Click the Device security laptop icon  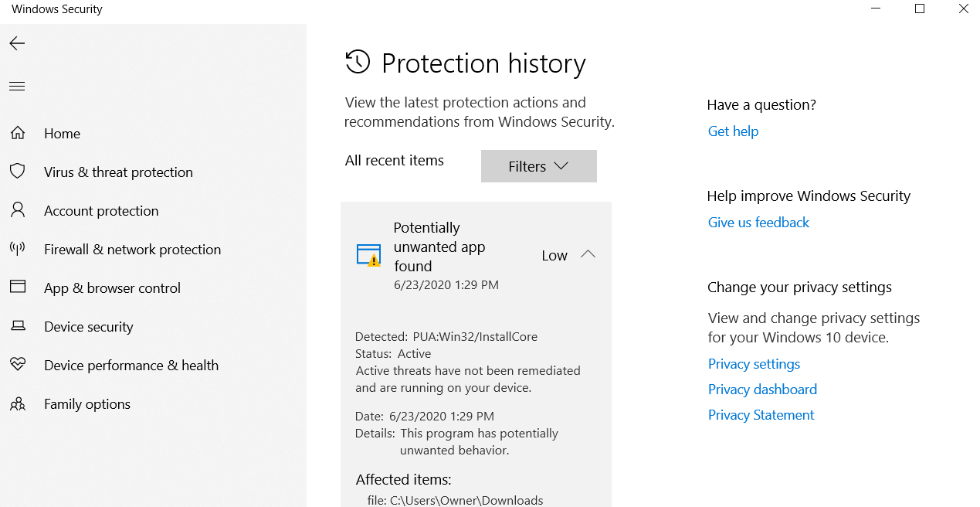coord(17,326)
